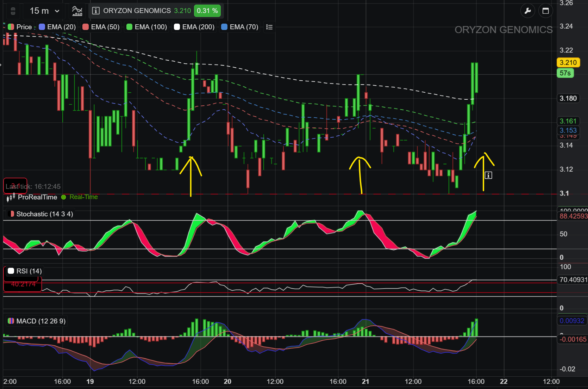
Task: Toggle EMA (200) indicator label
Action: point(194,27)
